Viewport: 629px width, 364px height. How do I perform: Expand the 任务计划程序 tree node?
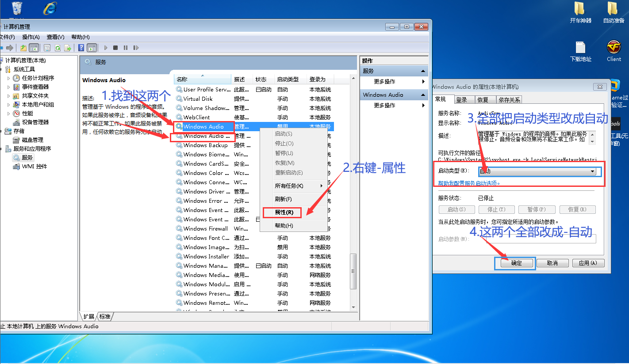click(x=8, y=78)
